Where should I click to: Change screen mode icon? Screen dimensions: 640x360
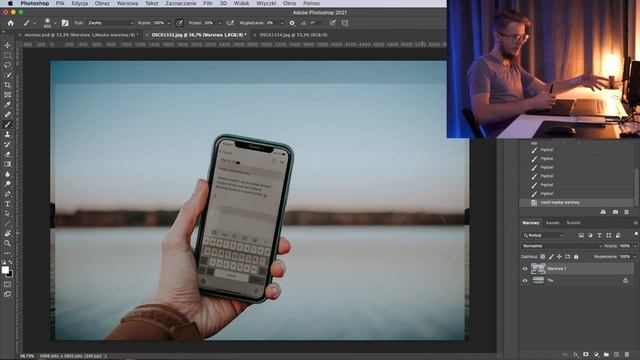tap(7, 294)
